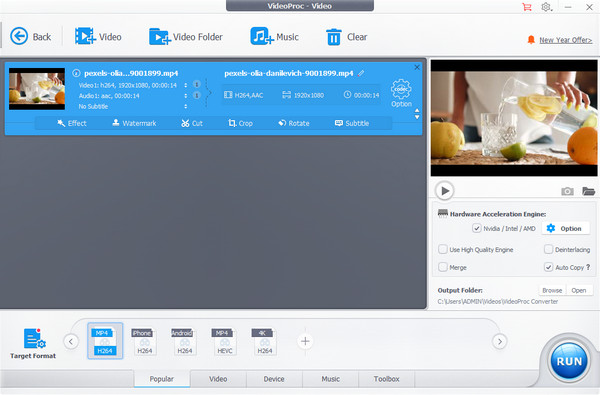Enable the Deinterlacing checkbox
Image resolution: width=600 pixels, height=395 pixels.
click(x=548, y=250)
